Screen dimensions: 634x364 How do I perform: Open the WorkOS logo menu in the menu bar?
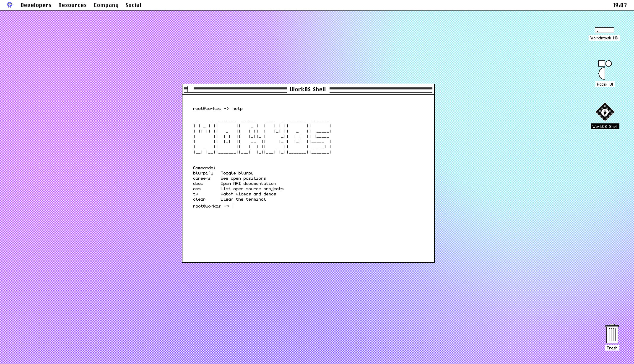10,5
